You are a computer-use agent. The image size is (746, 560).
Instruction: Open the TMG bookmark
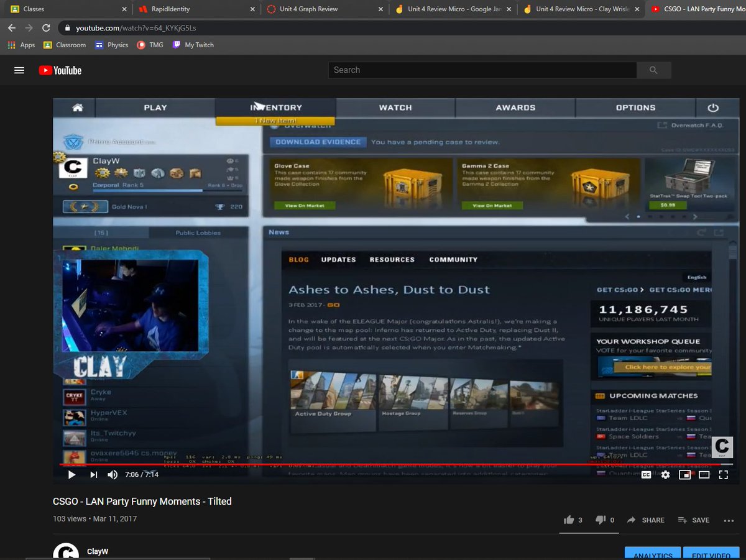[x=150, y=45]
